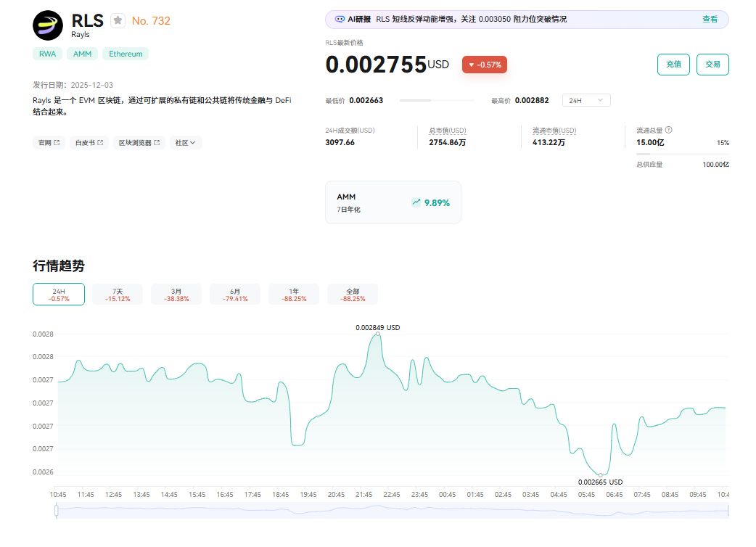
Task: Open the AMM 7日年化 9.89% card
Action: pos(393,202)
